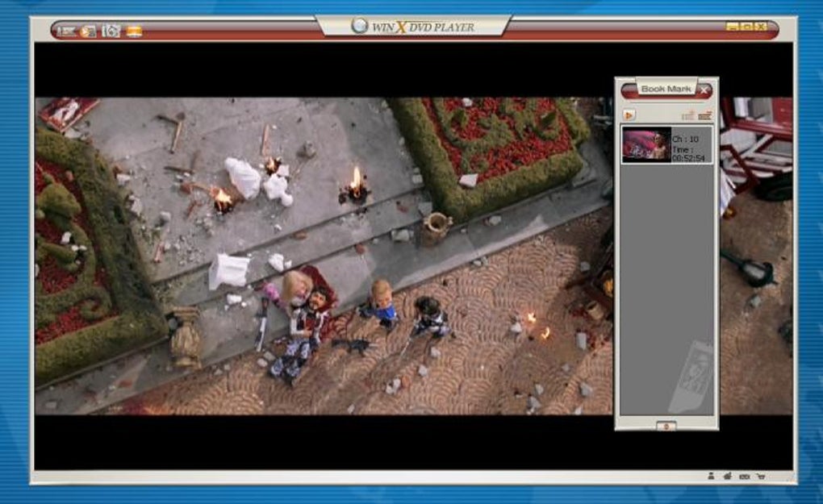823x504 pixels.
Task: Play the selected bookmark in Book Mark panel
Action: point(629,115)
